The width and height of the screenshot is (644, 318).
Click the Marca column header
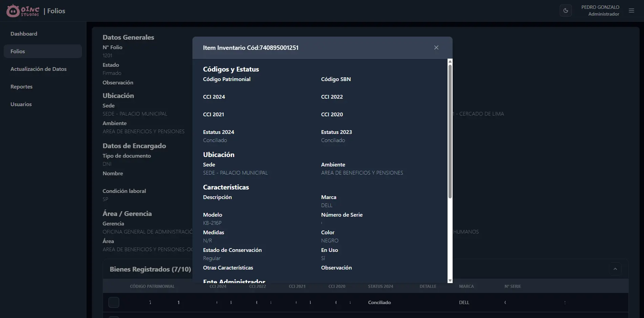466,286
